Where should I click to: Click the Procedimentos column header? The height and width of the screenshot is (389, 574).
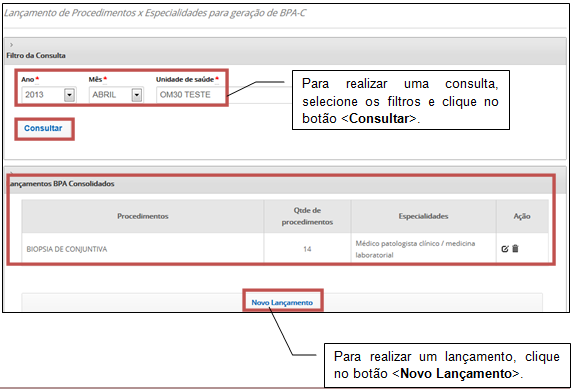click(143, 216)
